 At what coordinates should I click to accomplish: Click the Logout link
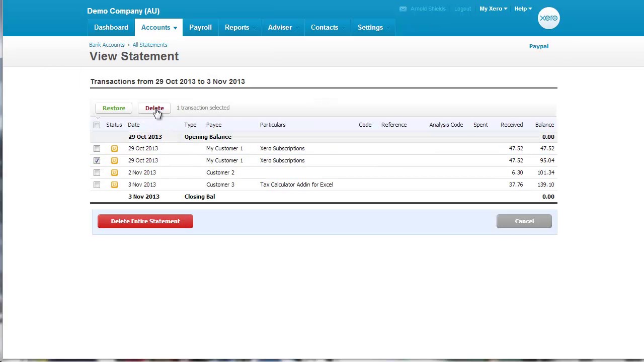click(x=462, y=9)
